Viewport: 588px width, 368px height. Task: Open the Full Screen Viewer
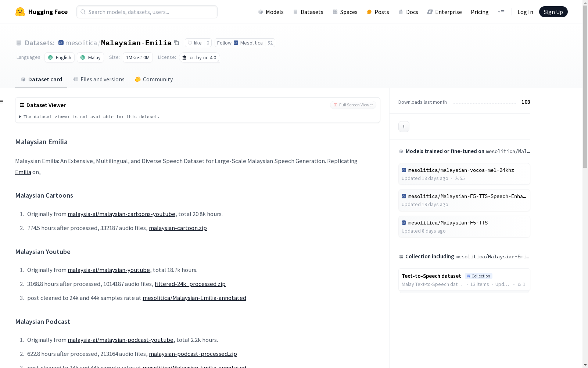tap(353, 105)
